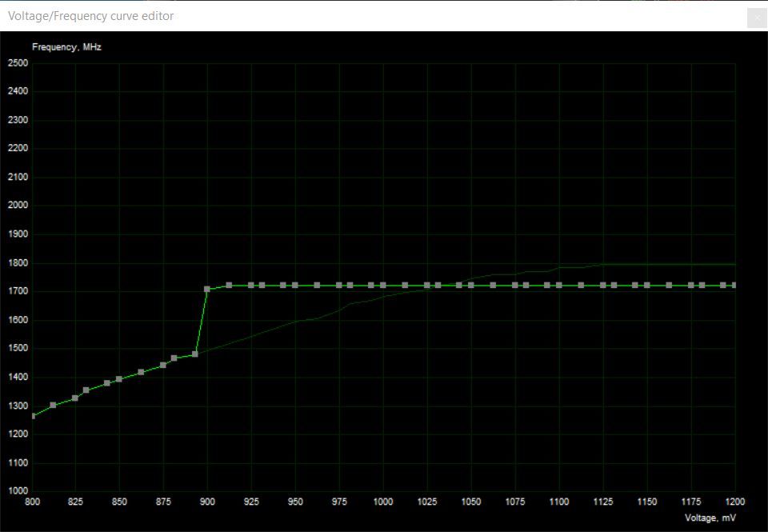Select the curve point at 850 mV
The width and height of the screenshot is (768, 532).
coord(119,379)
